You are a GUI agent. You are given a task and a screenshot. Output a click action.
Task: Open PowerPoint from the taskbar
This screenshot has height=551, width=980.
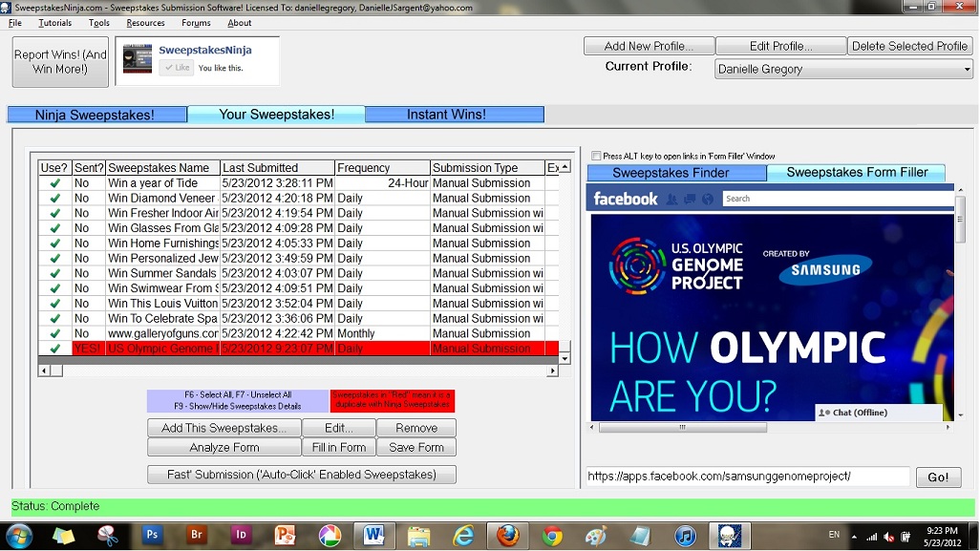click(x=285, y=536)
